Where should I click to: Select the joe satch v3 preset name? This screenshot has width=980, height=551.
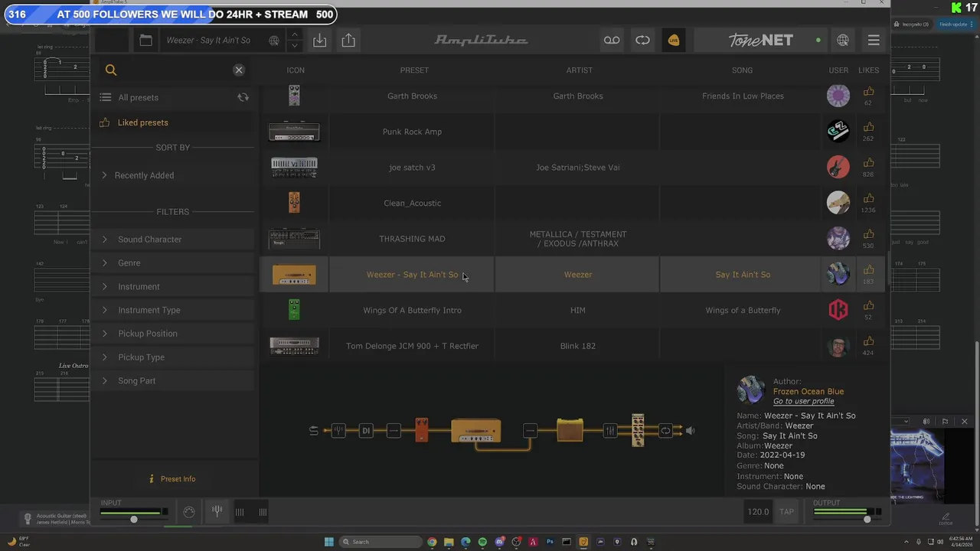[412, 168]
